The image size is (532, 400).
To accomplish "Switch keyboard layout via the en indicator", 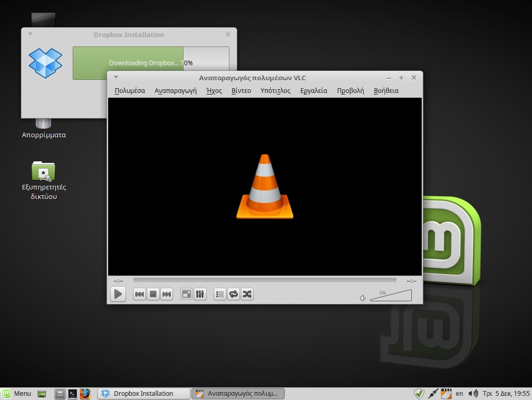I will point(460,394).
